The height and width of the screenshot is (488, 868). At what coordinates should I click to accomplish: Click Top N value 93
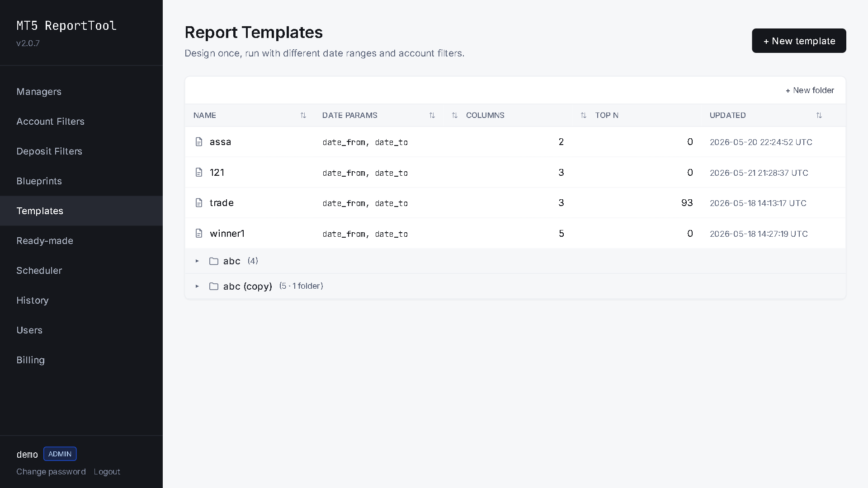click(687, 203)
